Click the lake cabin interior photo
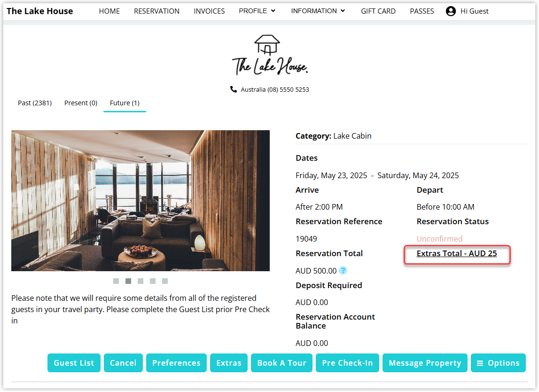Viewport: 539px width, 392px height. (x=140, y=201)
